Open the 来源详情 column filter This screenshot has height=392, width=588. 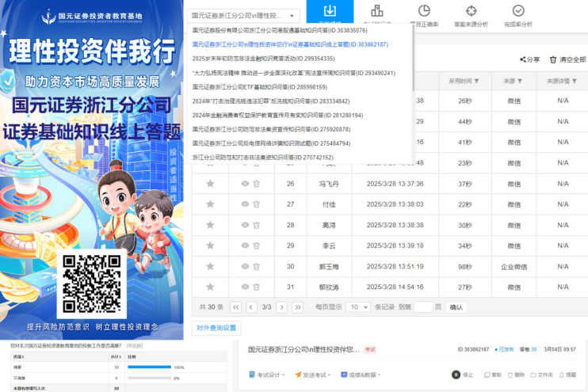coord(574,81)
